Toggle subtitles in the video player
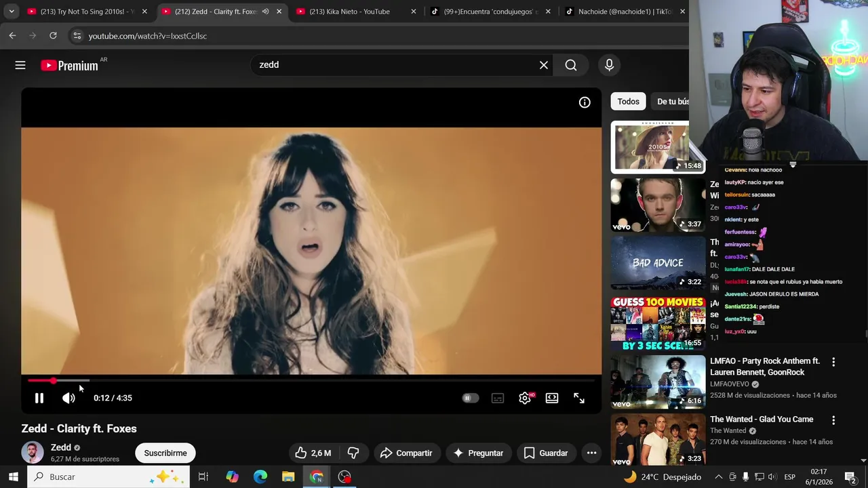 point(498,399)
